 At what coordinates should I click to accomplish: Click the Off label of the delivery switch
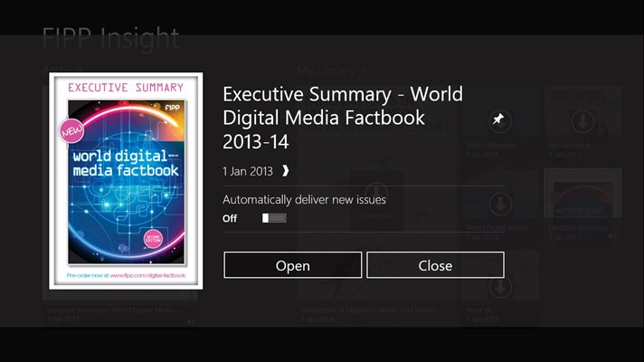[230, 219]
